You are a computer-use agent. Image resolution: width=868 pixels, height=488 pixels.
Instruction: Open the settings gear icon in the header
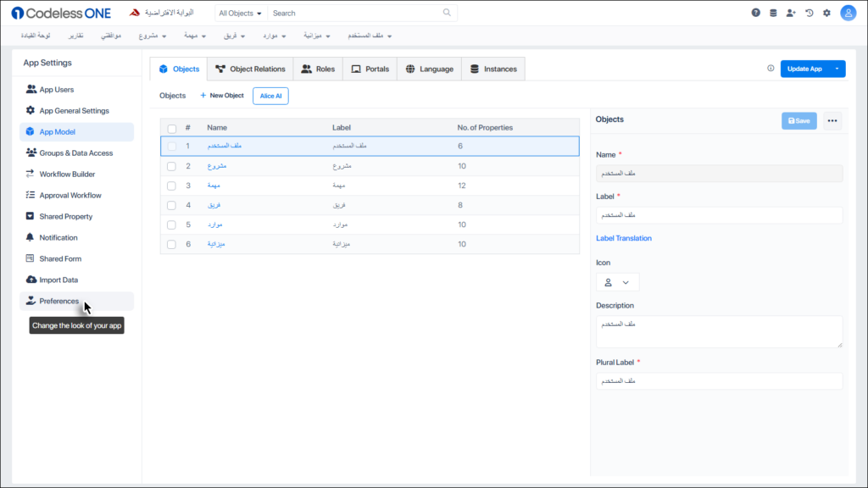pos(827,13)
